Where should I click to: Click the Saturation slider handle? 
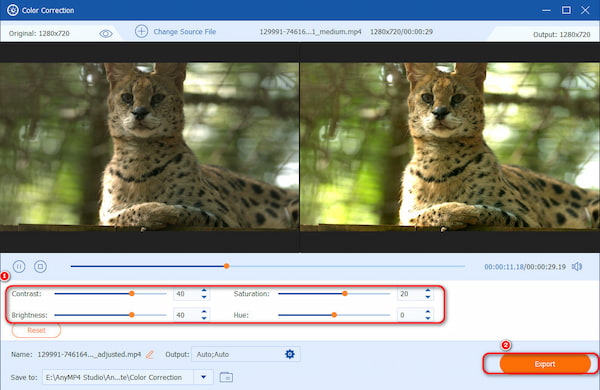[345, 294]
